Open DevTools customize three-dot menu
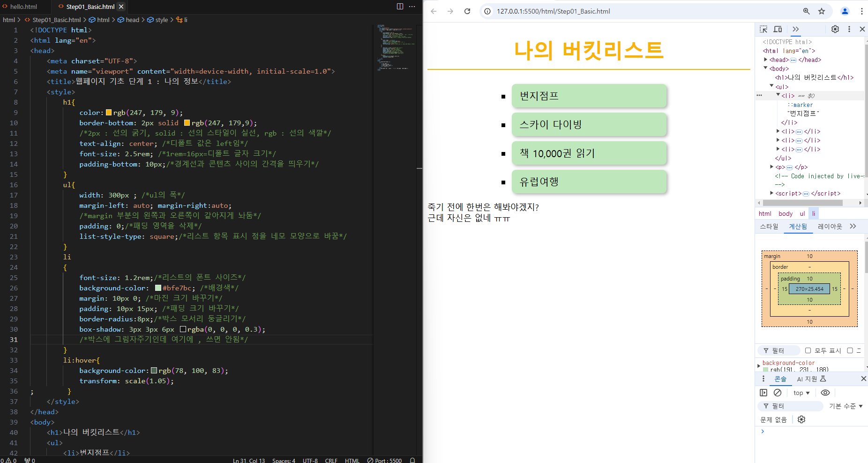The width and height of the screenshot is (868, 463). [849, 29]
